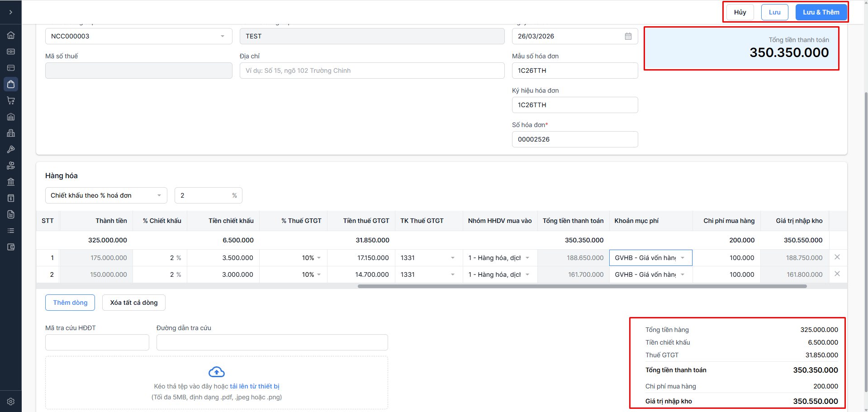
Task: Click the Hủy button
Action: coord(740,12)
